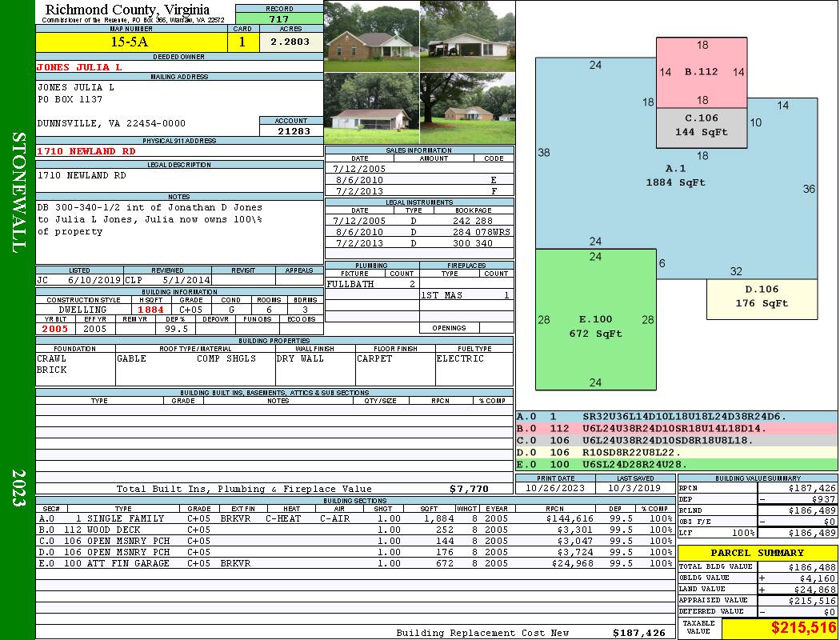The height and width of the screenshot is (640, 840).
Task: Click acres value 2.2803
Action: [x=290, y=42]
